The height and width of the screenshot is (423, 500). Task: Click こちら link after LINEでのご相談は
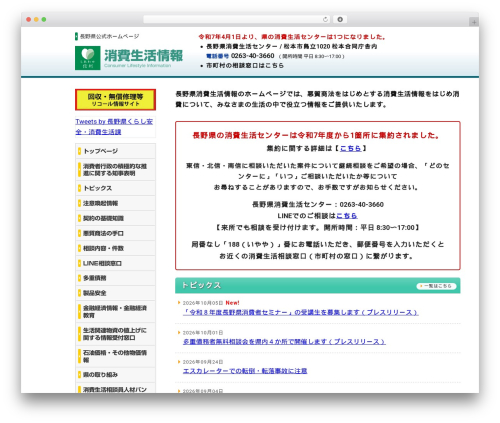click(x=347, y=216)
